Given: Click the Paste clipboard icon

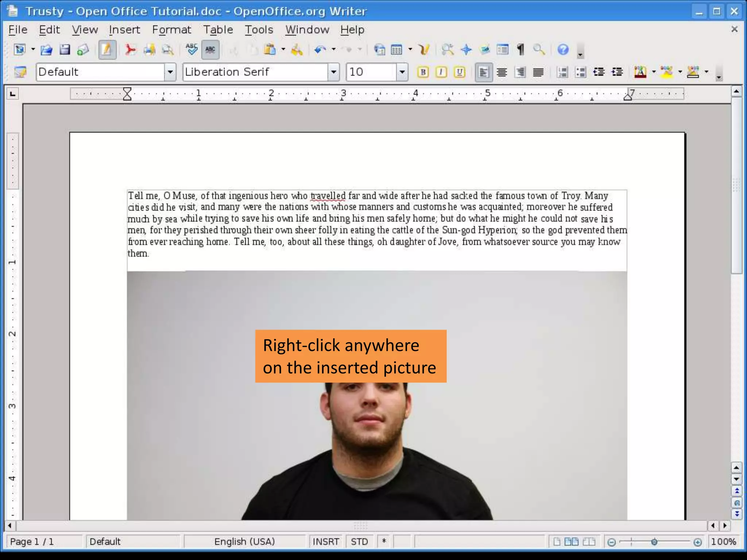Looking at the screenshot, I should tap(270, 50).
